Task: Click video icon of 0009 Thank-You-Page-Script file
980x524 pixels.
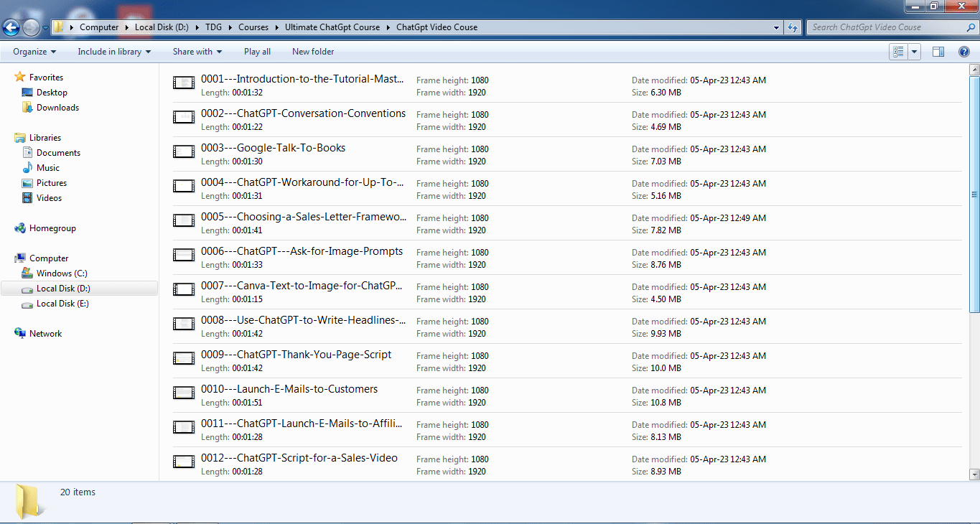Action: pos(184,358)
